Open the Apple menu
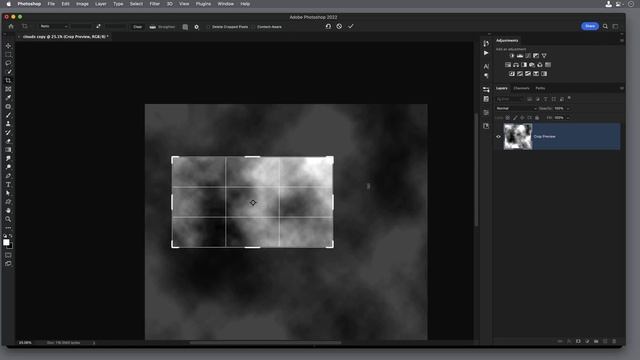Viewport: 640px width, 360px height. tap(8, 4)
